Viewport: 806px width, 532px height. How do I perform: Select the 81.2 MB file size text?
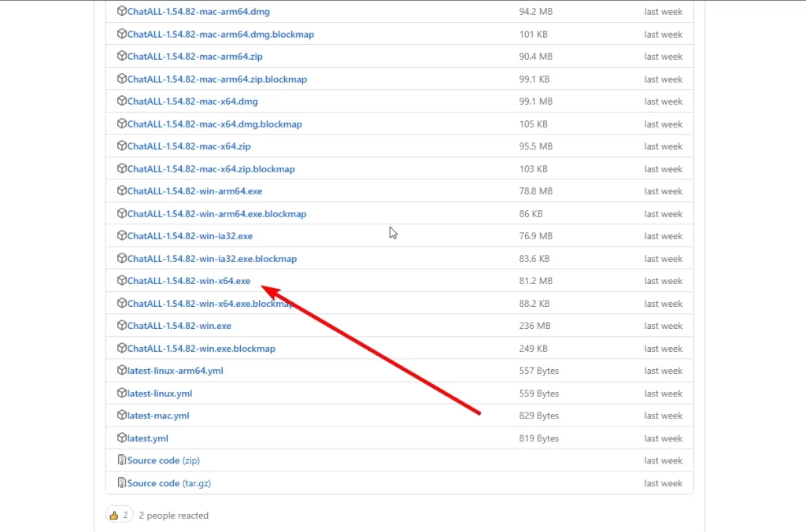click(x=535, y=281)
